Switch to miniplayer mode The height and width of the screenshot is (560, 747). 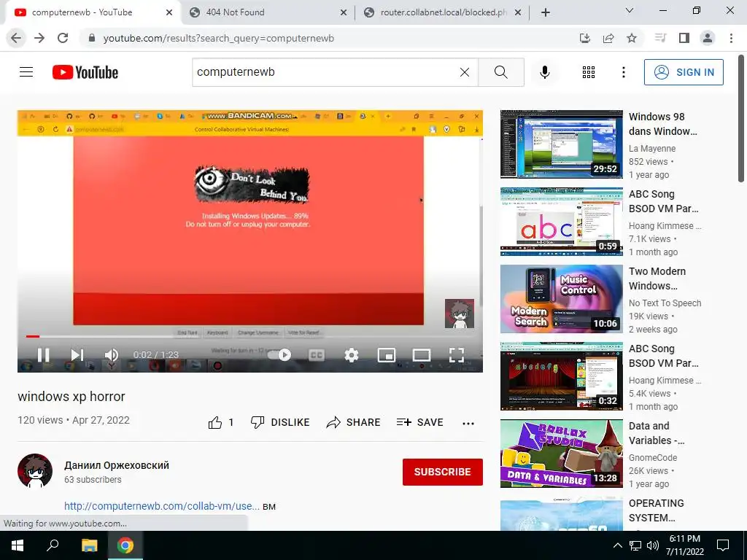click(x=387, y=355)
